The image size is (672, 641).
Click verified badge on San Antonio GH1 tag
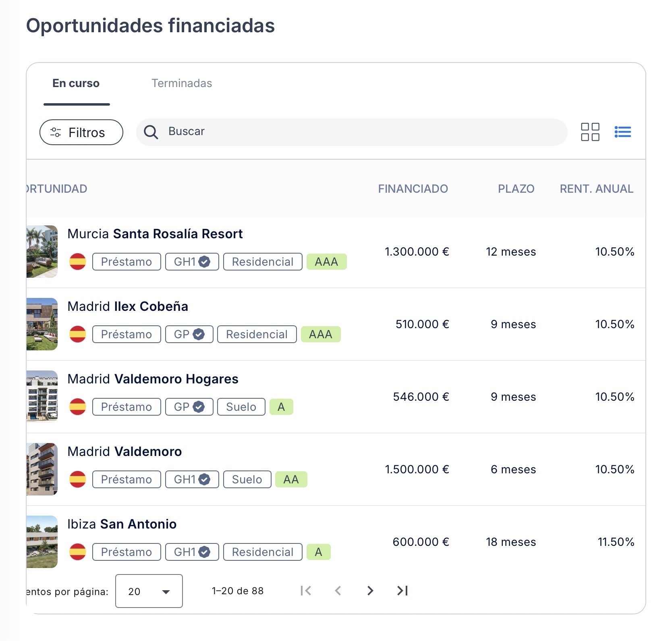205,552
